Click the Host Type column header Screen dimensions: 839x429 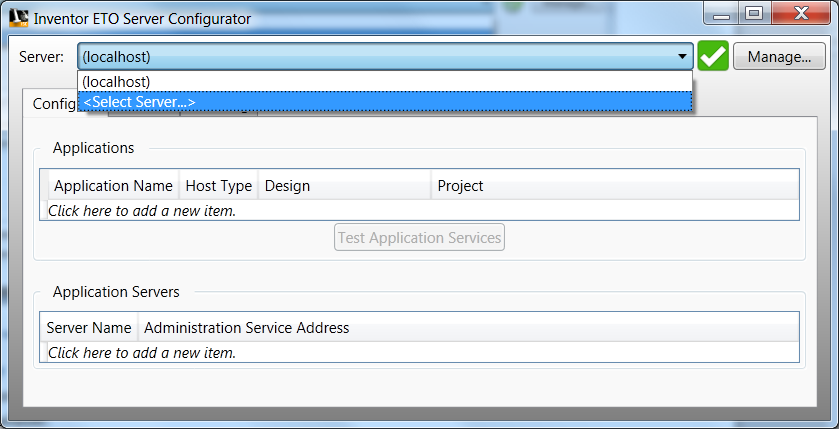219,186
